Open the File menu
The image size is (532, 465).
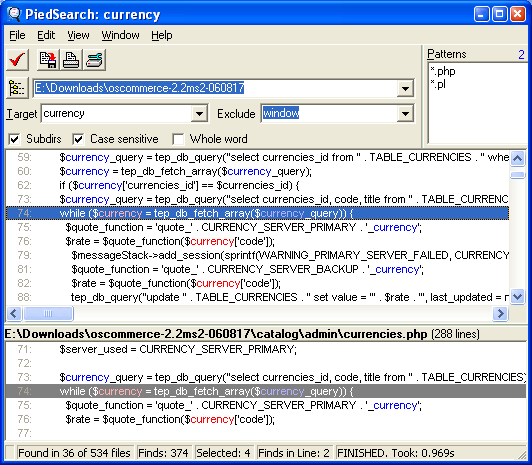(x=17, y=35)
